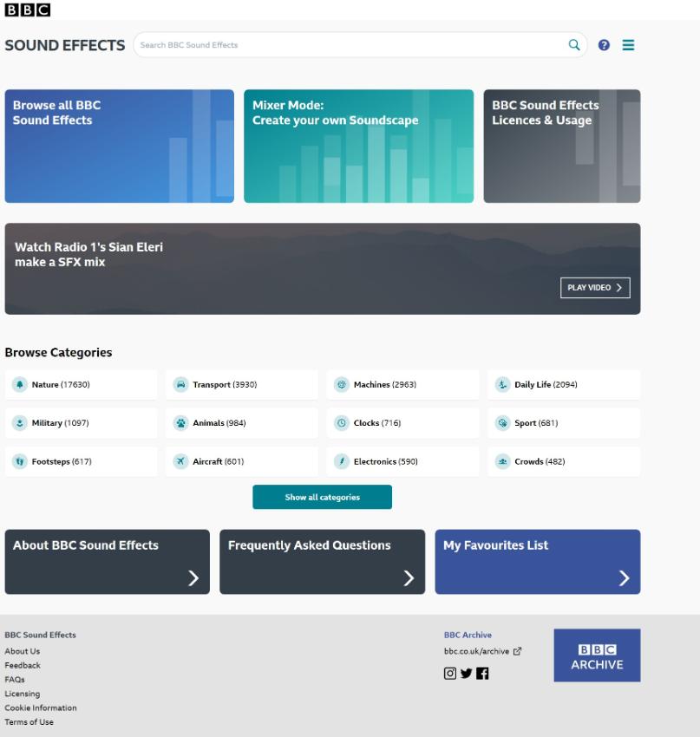The image size is (700, 737).
Task: Open the Footsteps (617) category
Action: tap(81, 461)
